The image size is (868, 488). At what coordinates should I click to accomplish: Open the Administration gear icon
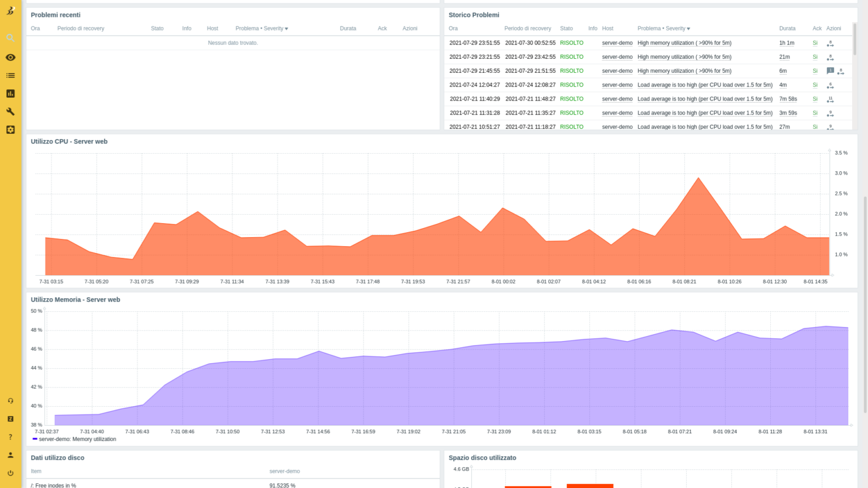[10, 130]
